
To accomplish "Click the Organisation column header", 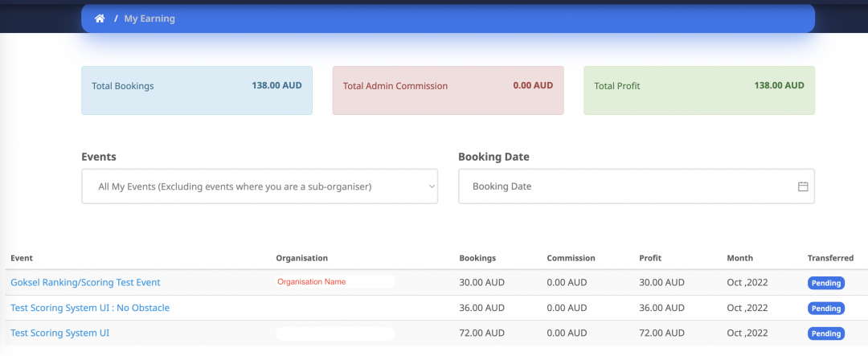I will point(301,258).
